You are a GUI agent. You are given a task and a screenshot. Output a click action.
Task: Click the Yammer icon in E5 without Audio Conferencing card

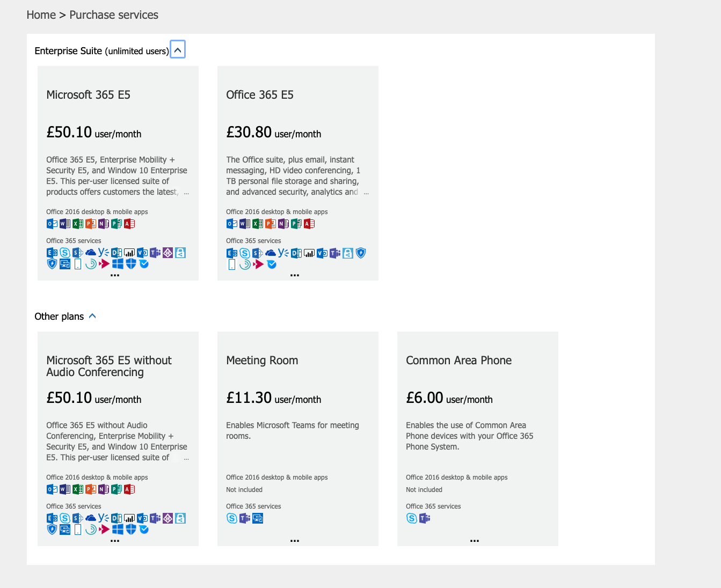pos(104,518)
